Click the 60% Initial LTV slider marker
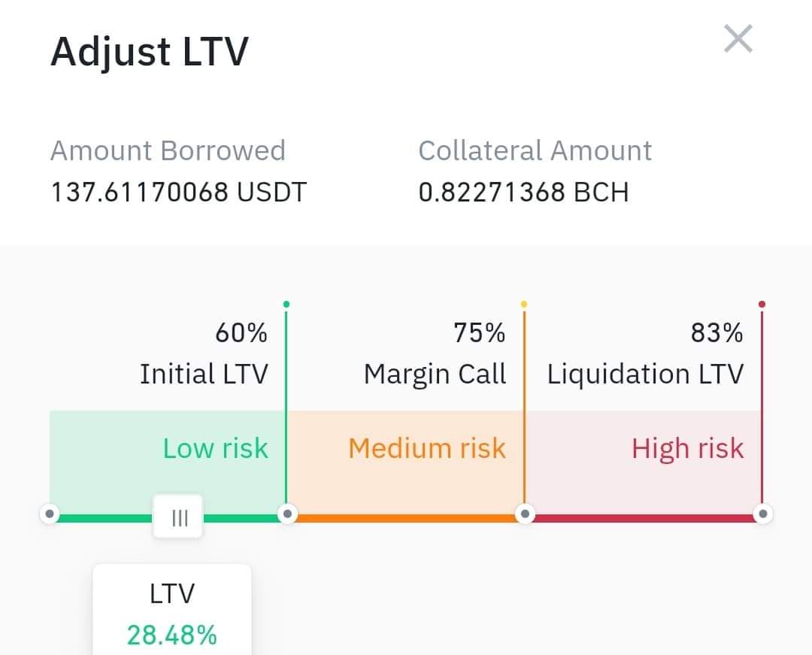Viewport: 812px width, 655px height. pyautogui.click(x=287, y=514)
